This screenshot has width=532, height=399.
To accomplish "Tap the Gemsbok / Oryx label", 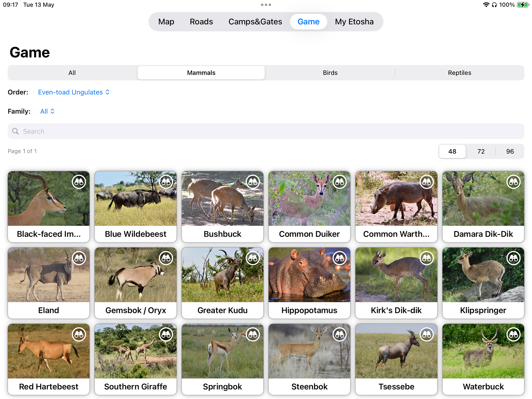I will (136, 310).
